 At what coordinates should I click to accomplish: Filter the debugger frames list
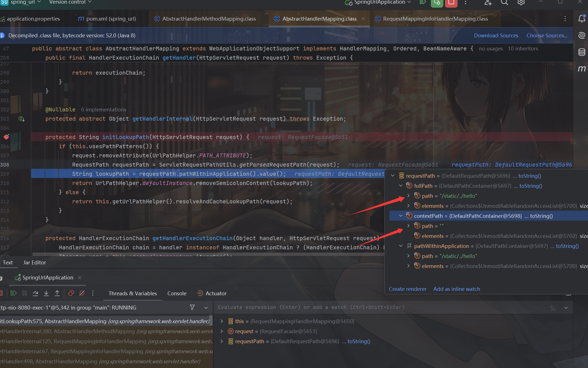pyautogui.click(x=192, y=307)
